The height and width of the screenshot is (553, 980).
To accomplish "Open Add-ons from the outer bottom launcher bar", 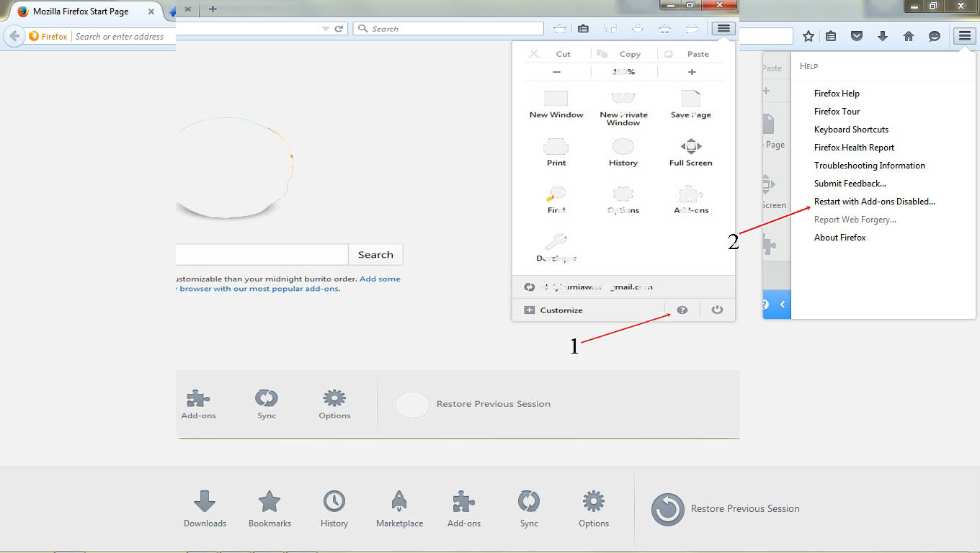I will pyautogui.click(x=464, y=509).
